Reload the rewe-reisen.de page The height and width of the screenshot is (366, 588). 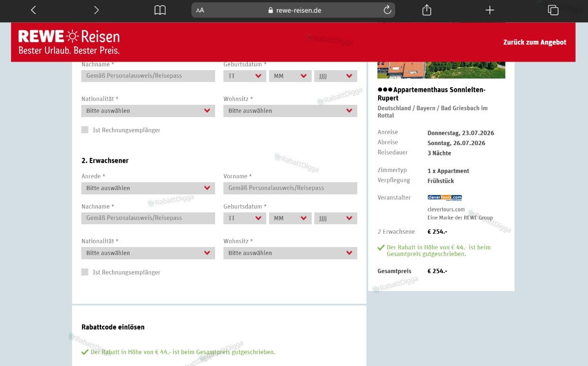pos(387,10)
